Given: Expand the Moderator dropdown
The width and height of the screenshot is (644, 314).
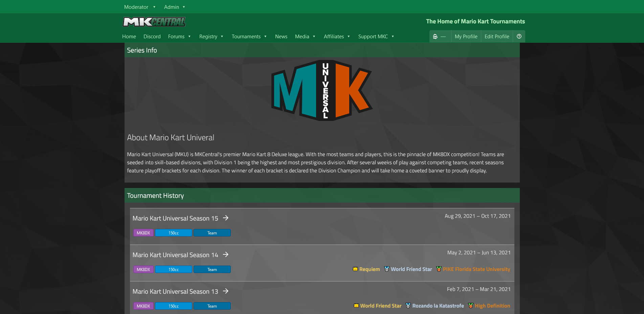Looking at the screenshot, I should pyautogui.click(x=140, y=7).
